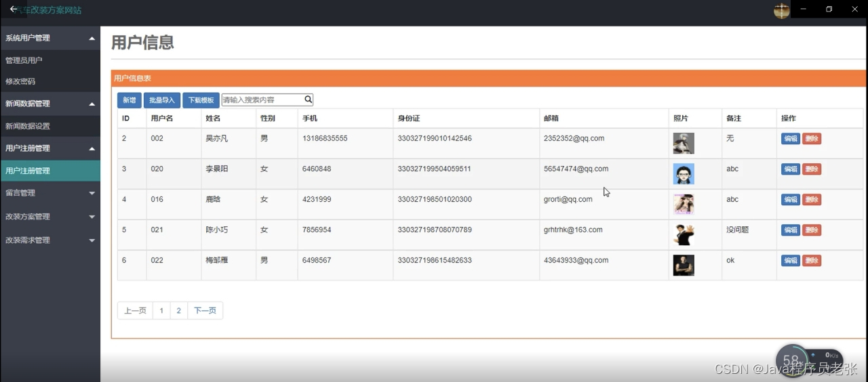Open photo thumbnail of 吴亦凡

[x=684, y=144]
